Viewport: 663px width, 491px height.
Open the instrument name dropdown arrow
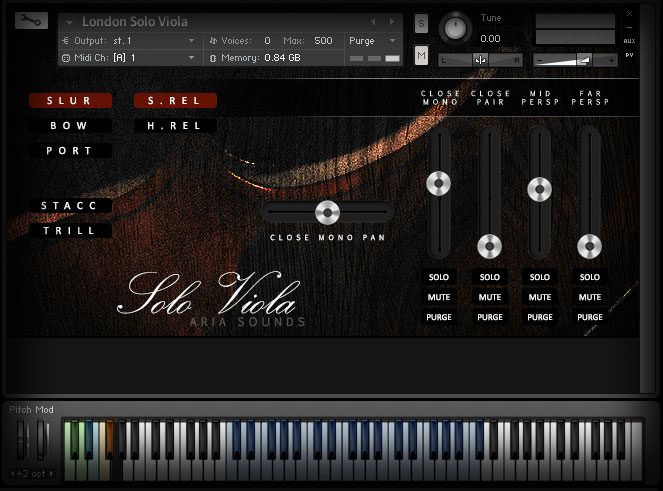[69, 22]
